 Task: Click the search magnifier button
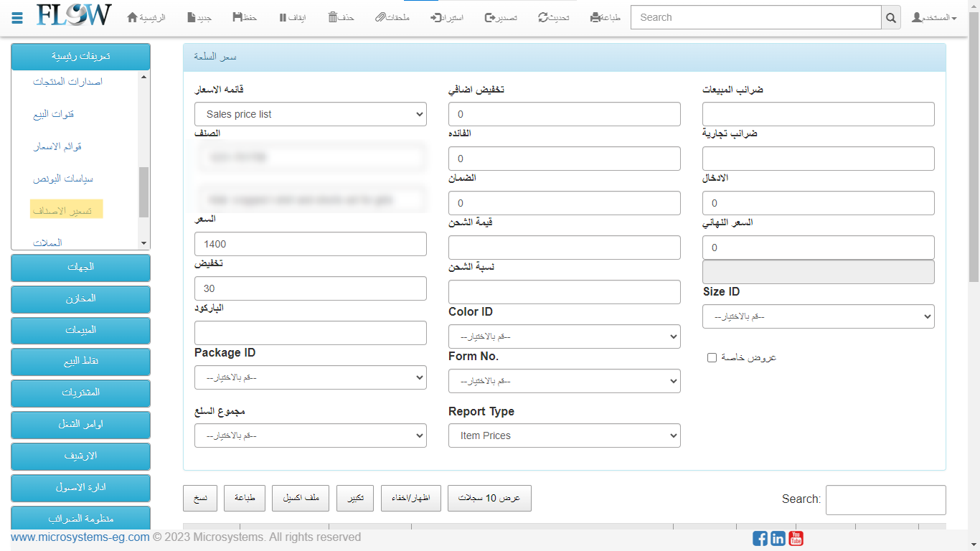[890, 18]
